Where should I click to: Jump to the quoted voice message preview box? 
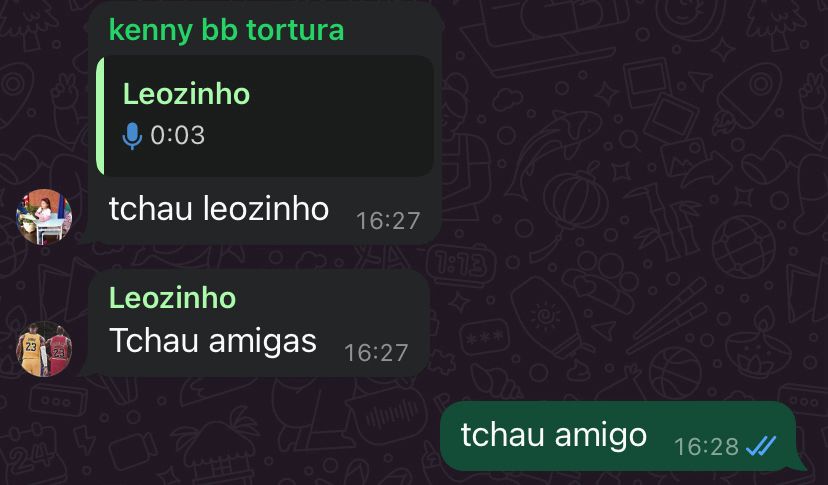[265, 116]
